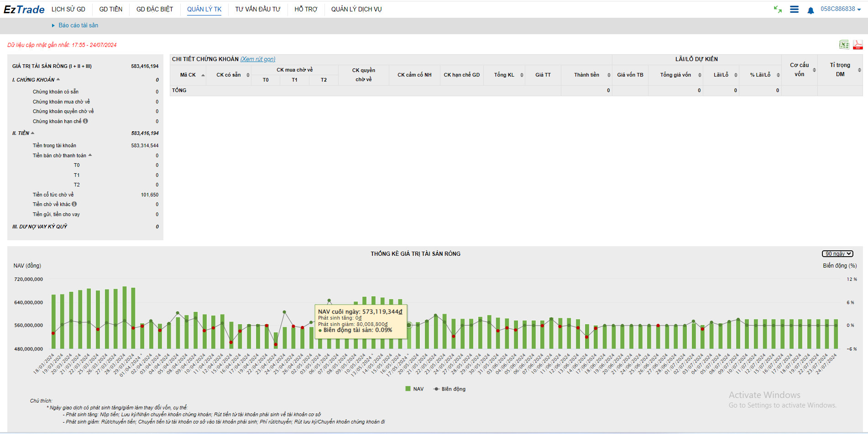Click Tiền cổ tức chờ về value 101,650
Screen dimensions: 868x434
[150, 195]
